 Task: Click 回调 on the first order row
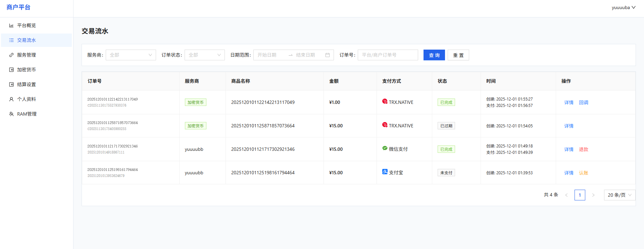pos(583,103)
